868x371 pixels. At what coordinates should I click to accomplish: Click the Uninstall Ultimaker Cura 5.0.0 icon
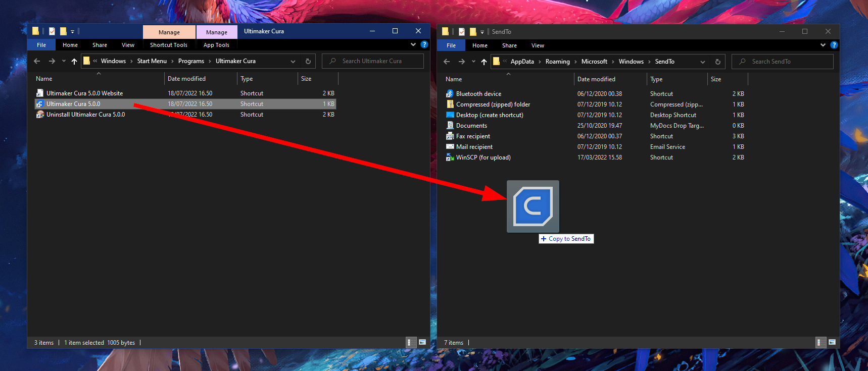point(40,115)
